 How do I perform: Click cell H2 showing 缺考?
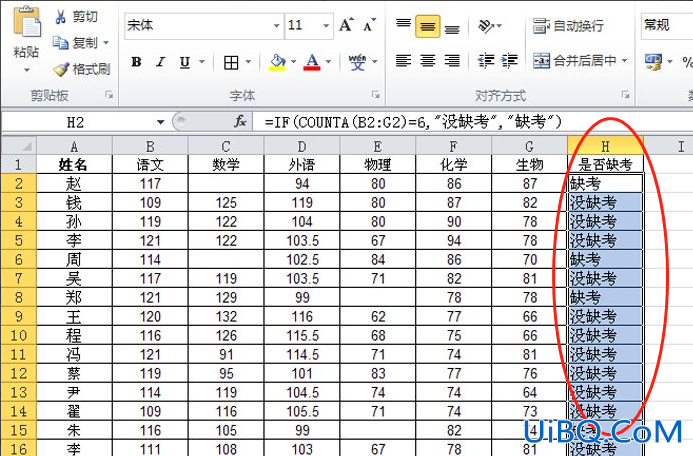[x=605, y=183]
